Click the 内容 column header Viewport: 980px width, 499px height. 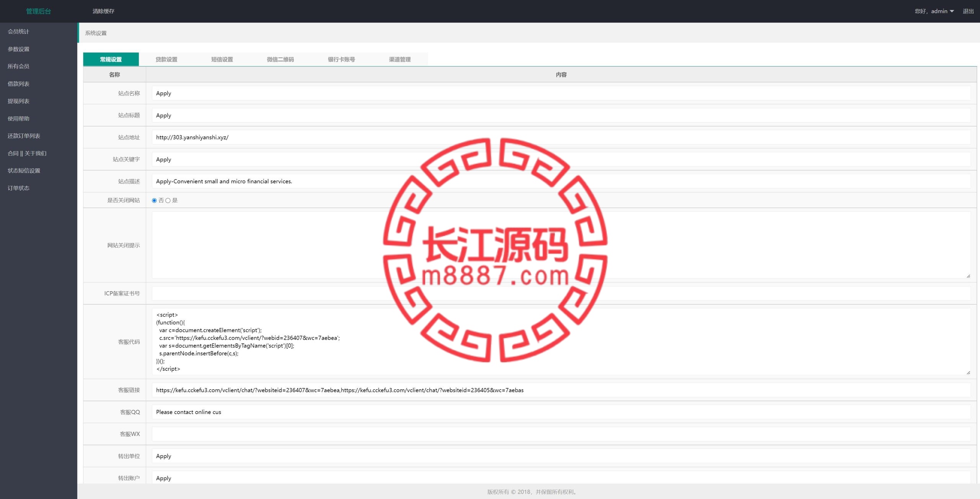[561, 75]
